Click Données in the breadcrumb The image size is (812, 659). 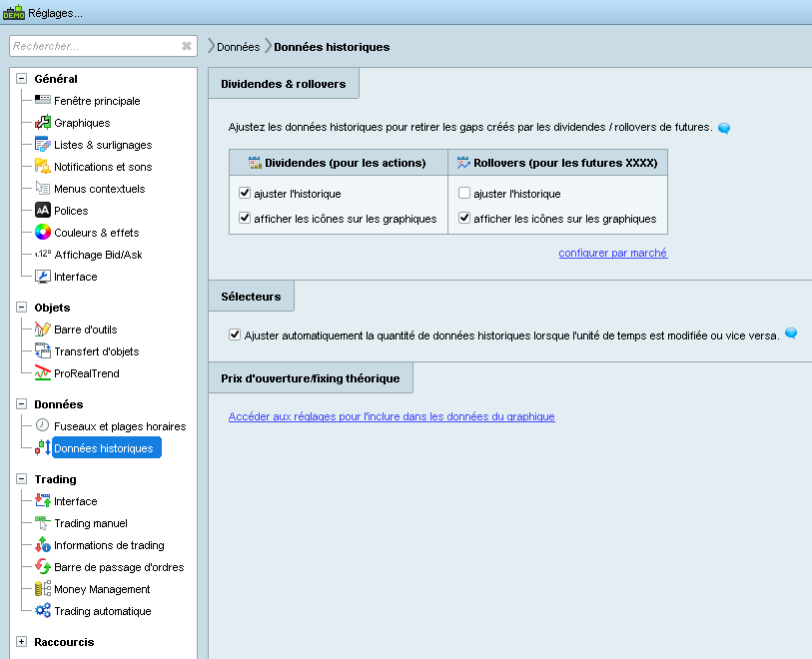239,47
